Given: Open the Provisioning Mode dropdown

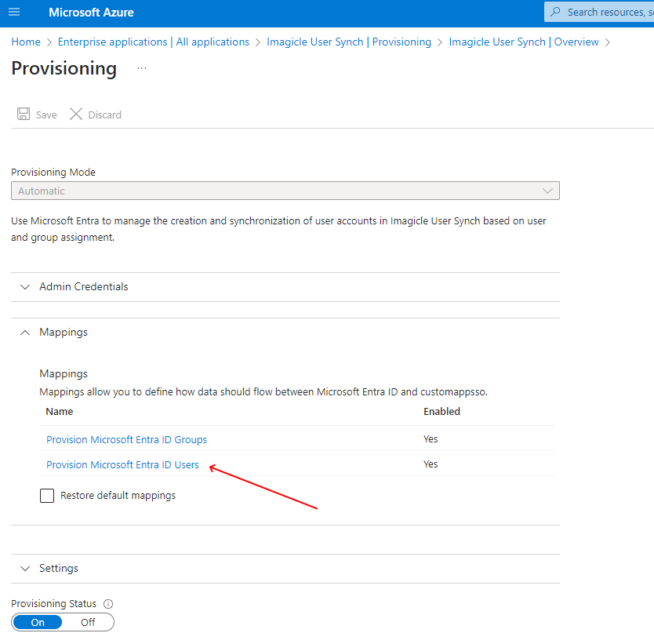Looking at the screenshot, I should pos(285,191).
